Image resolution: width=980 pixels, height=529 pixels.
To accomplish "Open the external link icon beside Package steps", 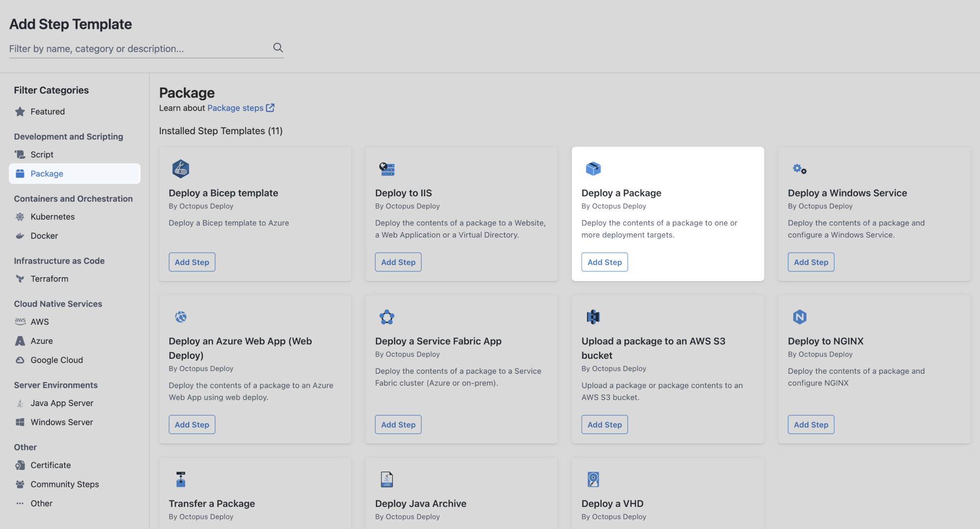I will pyautogui.click(x=270, y=108).
